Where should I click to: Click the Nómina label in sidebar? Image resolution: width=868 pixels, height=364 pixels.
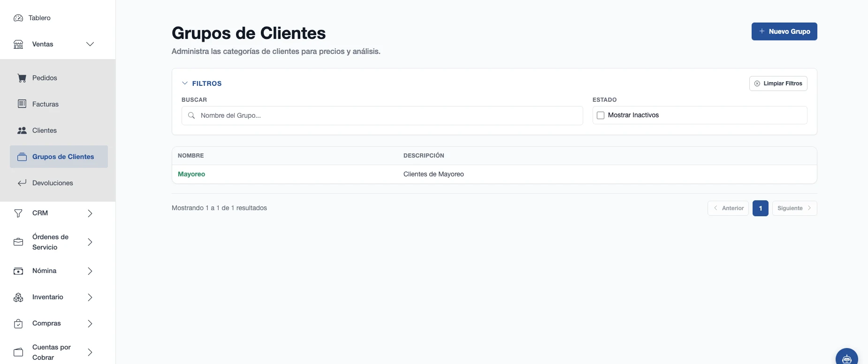pyautogui.click(x=44, y=271)
